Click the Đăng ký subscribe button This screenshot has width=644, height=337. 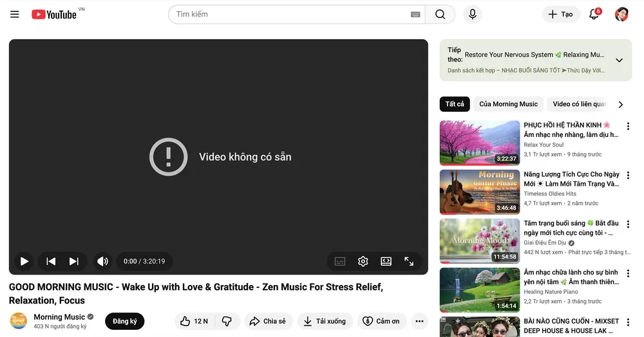click(124, 321)
